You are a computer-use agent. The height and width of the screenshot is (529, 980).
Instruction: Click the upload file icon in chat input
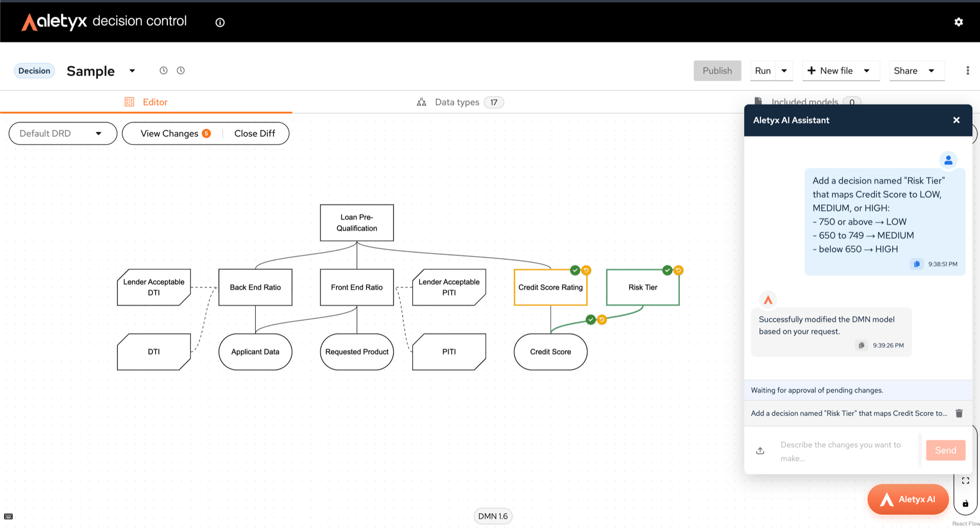tap(760, 450)
